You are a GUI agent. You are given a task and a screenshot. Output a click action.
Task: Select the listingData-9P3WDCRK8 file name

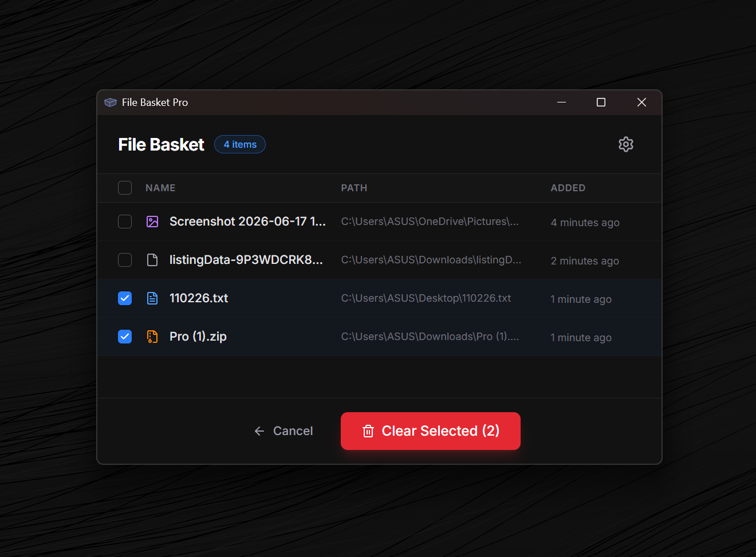point(246,260)
